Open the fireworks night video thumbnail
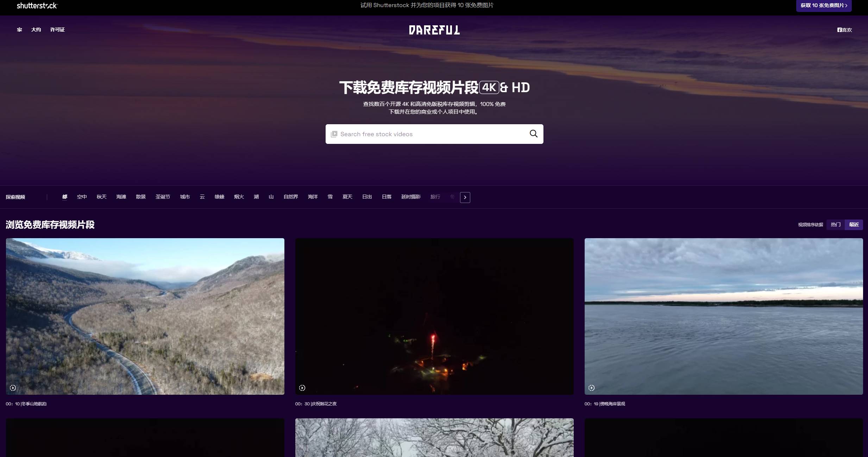 (x=434, y=316)
